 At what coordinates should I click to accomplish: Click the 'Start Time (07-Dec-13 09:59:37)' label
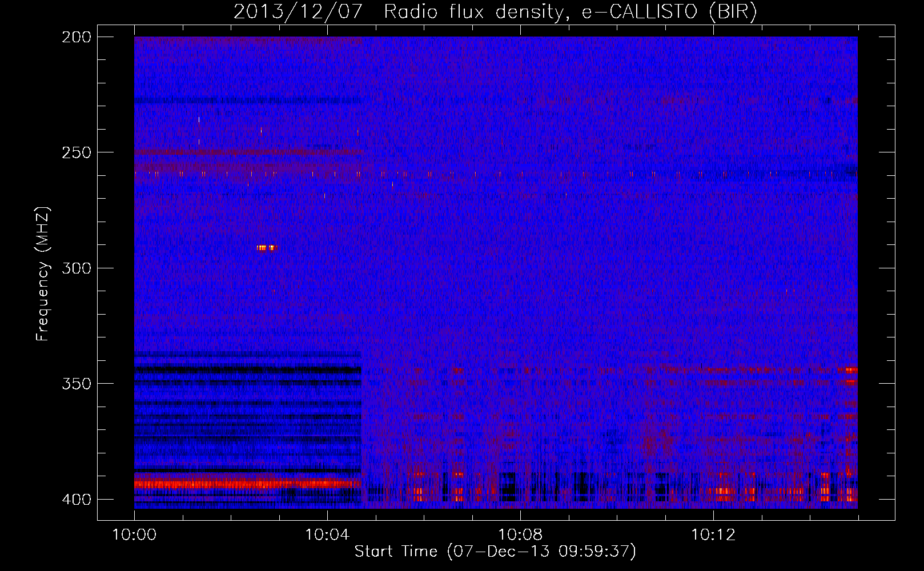[495, 552]
